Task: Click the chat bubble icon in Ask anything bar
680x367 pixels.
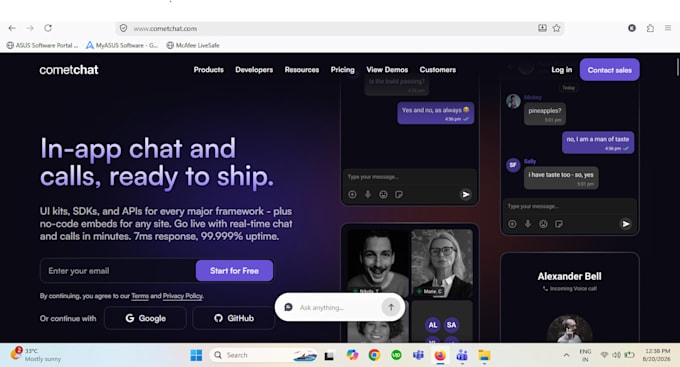Action: click(288, 307)
